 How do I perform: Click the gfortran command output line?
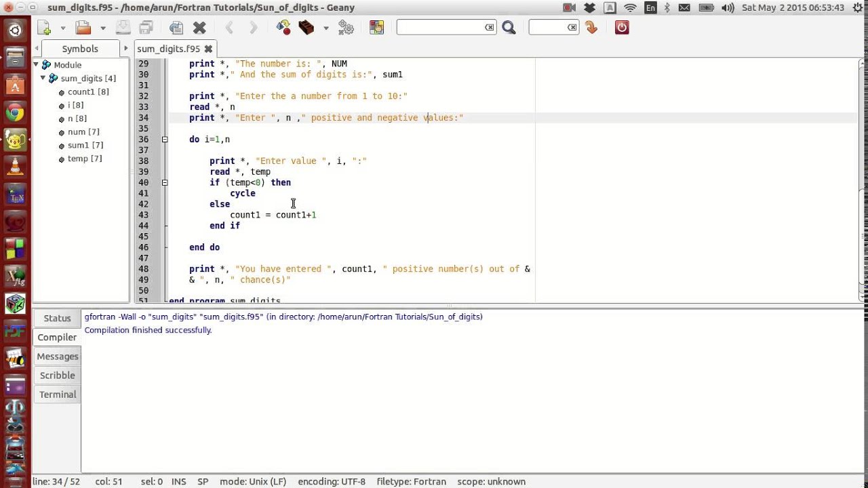pyautogui.click(x=283, y=317)
